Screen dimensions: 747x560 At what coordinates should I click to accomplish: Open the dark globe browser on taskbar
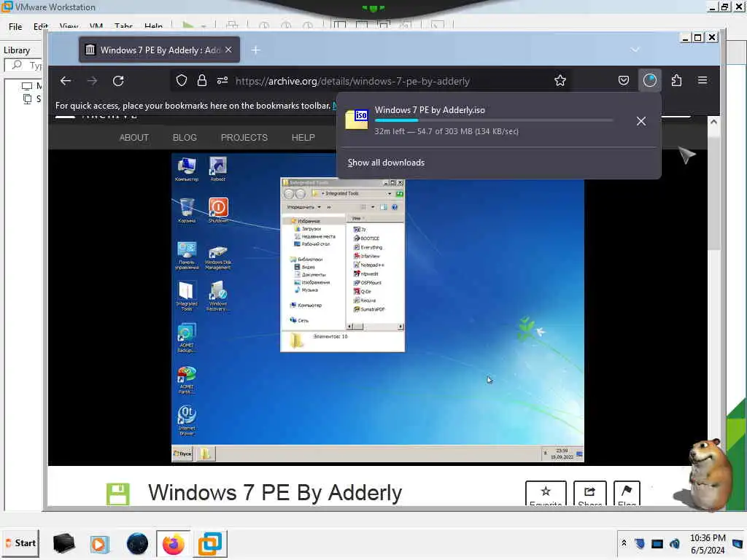tap(137, 543)
